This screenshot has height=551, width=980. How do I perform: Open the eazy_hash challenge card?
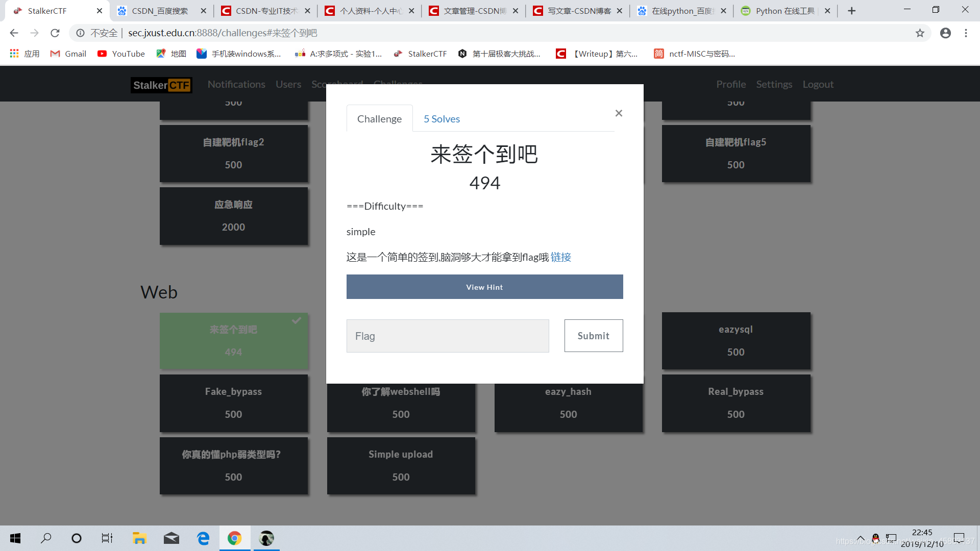(569, 408)
